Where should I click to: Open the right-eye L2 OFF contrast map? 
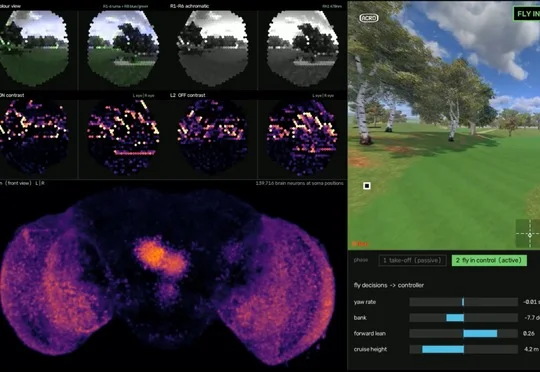[x=302, y=137]
